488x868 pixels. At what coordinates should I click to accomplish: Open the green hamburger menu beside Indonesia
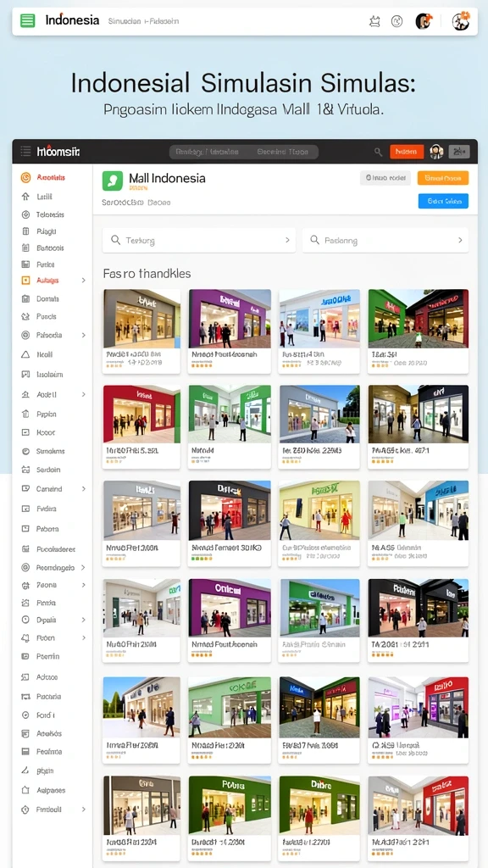[x=27, y=21]
